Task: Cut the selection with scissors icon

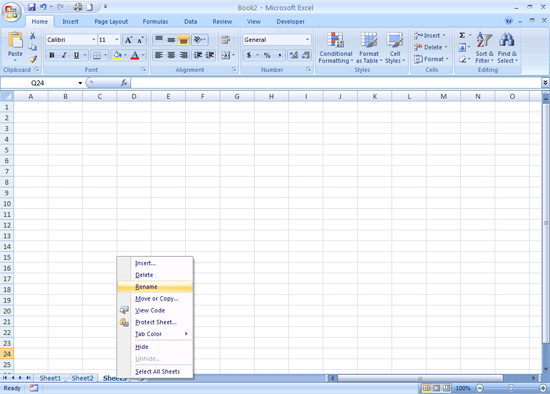Action: click(x=33, y=35)
